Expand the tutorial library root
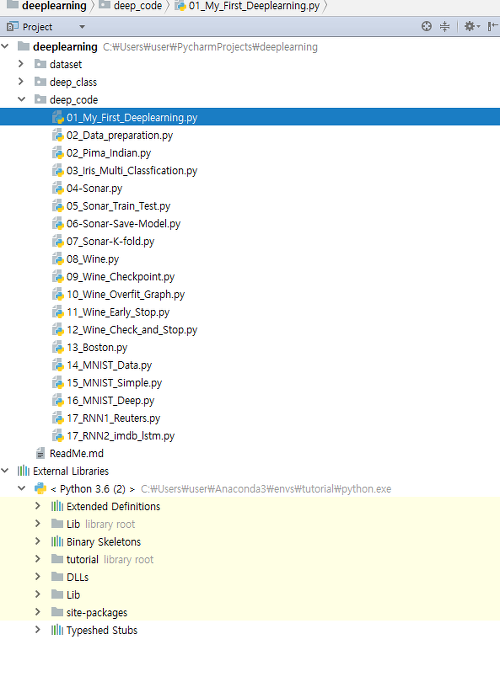Image resolution: width=500 pixels, height=682 pixels. (x=38, y=559)
